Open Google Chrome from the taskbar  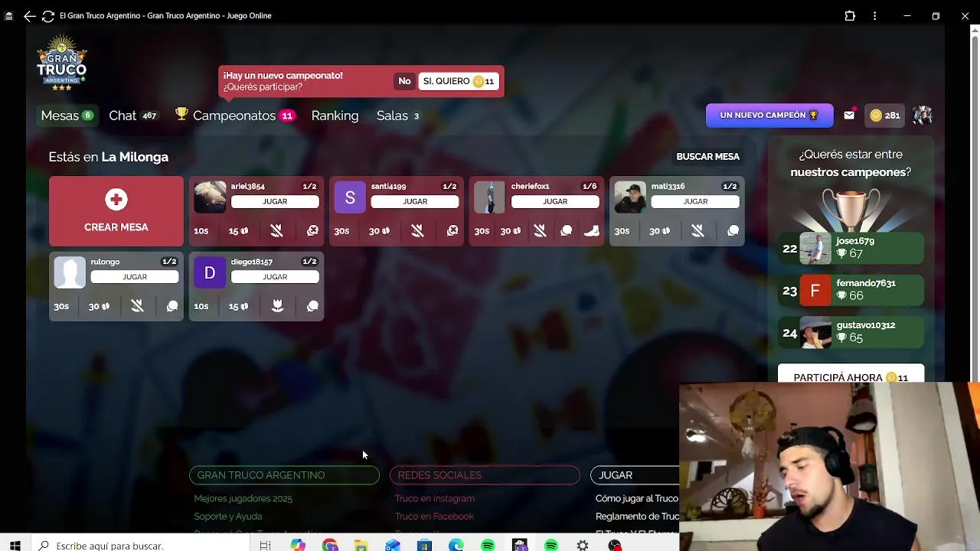point(330,546)
